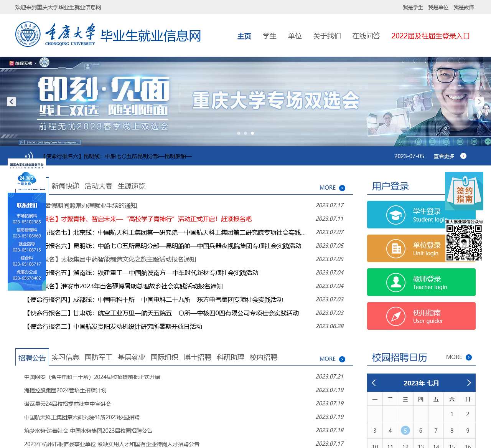Screen dimensions: 491x448
Task: Switch to the 基层就业 tab
Action: pos(132,357)
